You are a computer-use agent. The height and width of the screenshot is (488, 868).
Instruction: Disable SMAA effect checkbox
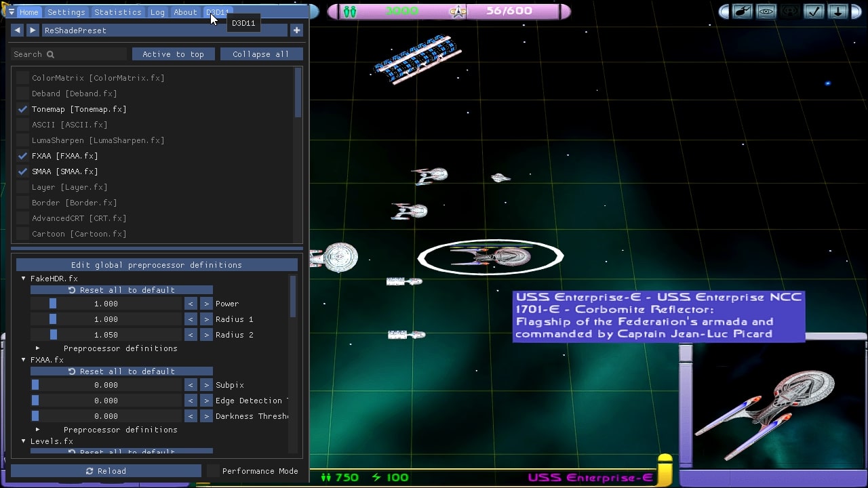pos(22,171)
